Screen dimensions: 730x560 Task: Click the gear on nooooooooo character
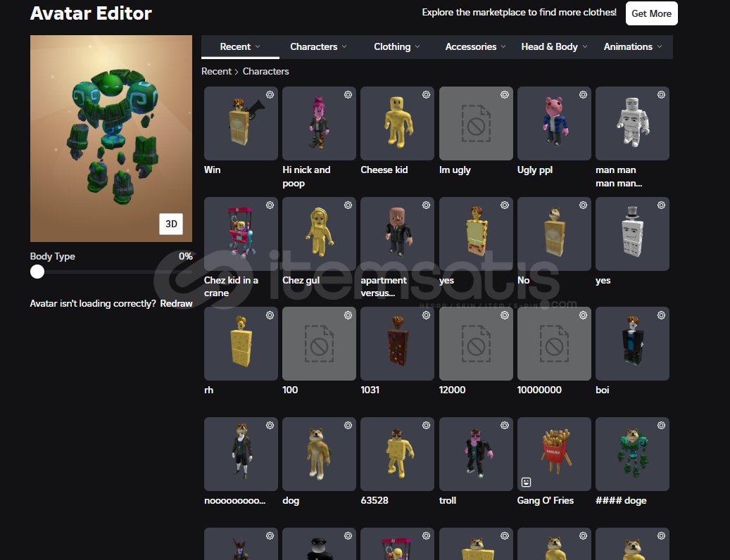point(270,426)
